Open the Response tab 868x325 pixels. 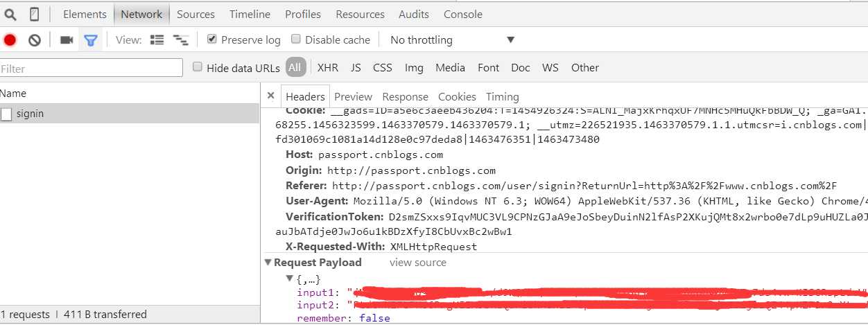click(405, 97)
